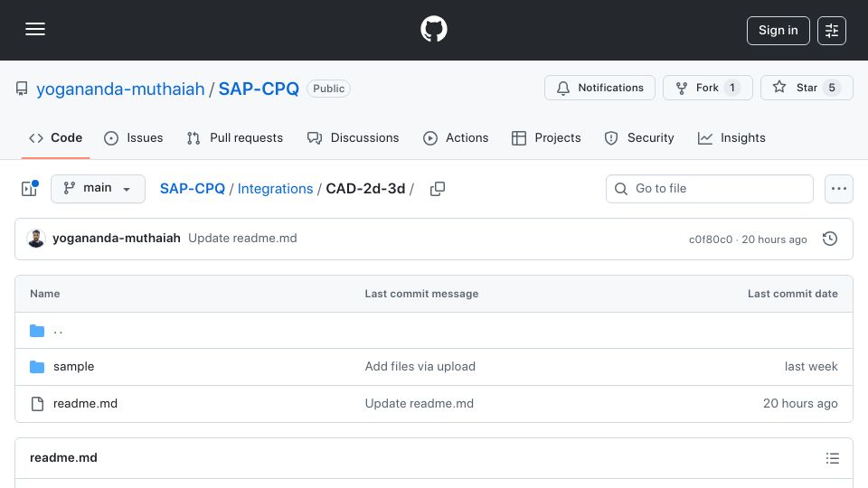The height and width of the screenshot is (488, 868).
Task: Go up to the parent directory
Action: [x=58, y=331]
